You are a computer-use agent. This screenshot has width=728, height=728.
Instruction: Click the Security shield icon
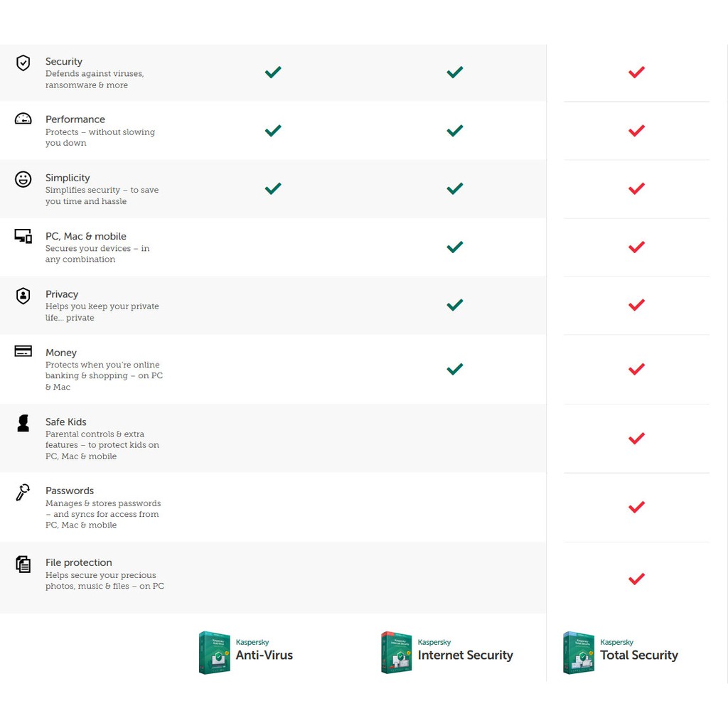[x=23, y=63]
